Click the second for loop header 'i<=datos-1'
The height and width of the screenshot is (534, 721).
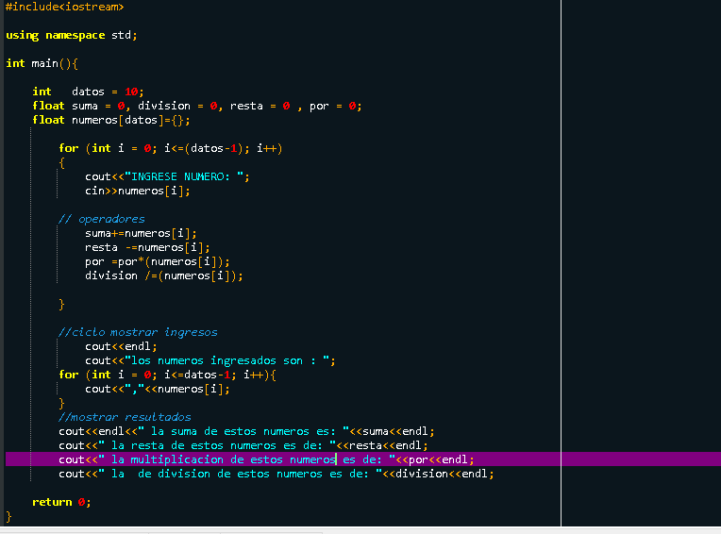pos(167,375)
